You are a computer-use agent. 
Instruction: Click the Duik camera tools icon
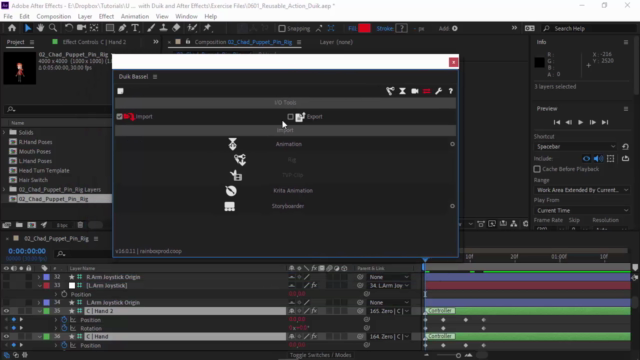point(415,91)
